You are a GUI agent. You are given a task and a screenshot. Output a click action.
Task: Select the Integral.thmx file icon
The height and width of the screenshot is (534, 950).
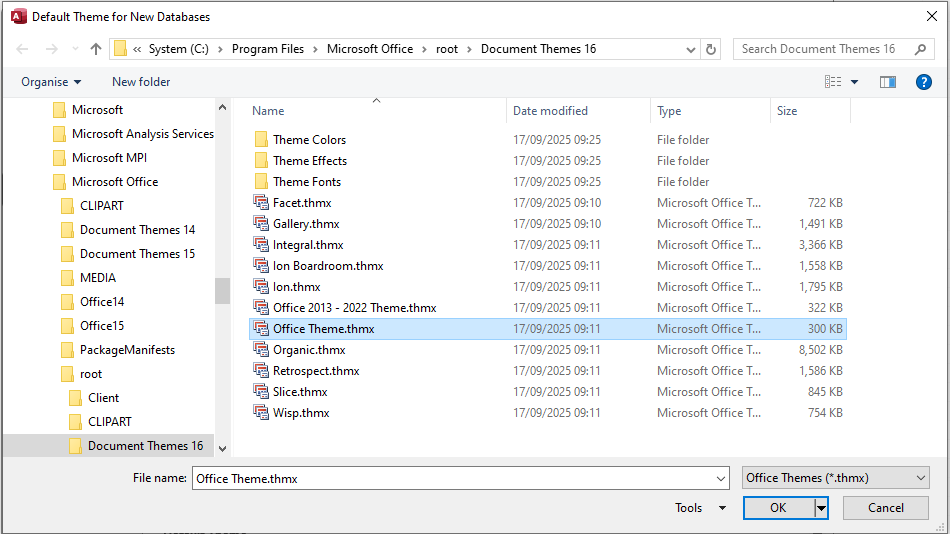coord(261,245)
